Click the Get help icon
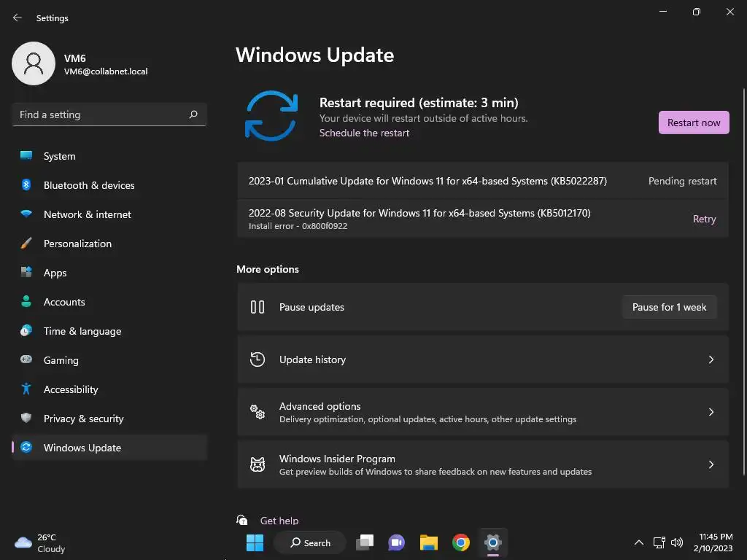Viewport: 747px width, 560px height. coord(242,520)
